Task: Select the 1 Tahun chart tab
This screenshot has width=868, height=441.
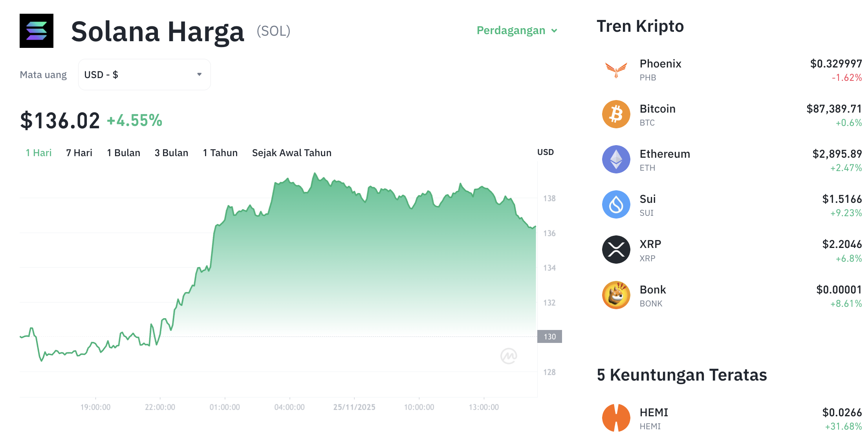Action: click(220, 153)
